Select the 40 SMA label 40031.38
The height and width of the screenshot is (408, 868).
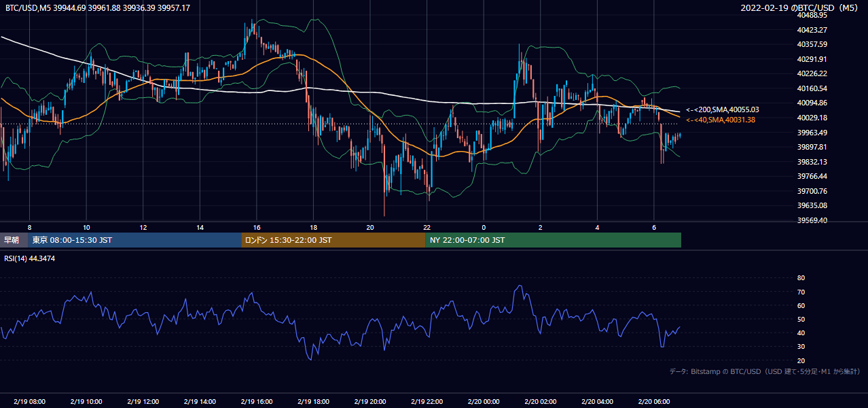pos(720,120)
